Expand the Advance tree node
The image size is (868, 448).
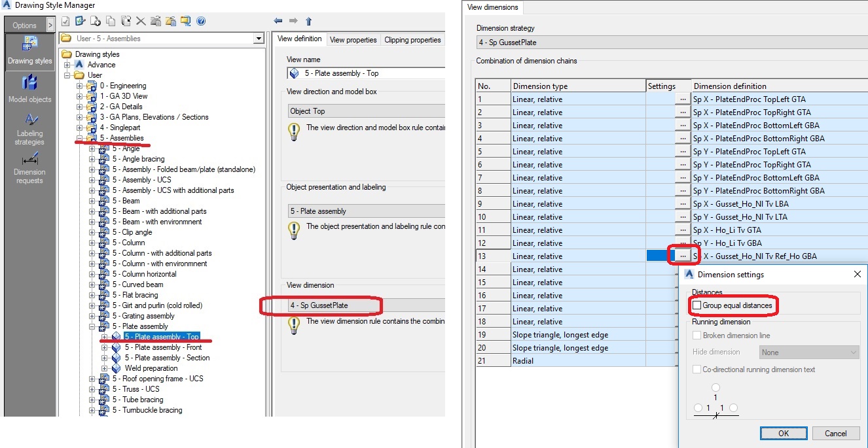67,65
